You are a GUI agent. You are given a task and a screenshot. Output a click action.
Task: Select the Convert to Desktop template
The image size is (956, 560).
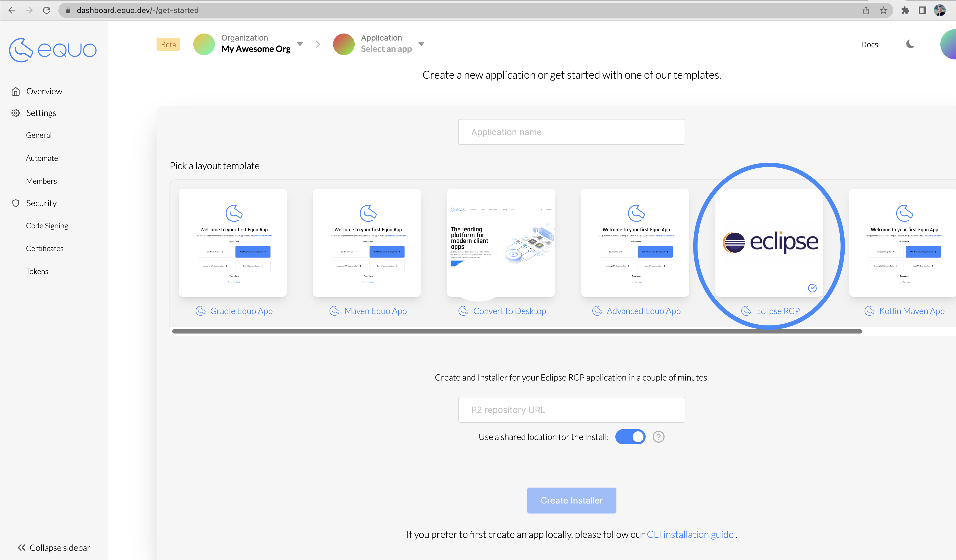501,243
